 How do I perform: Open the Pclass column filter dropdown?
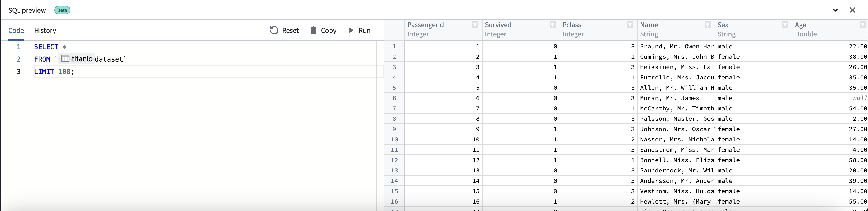[x=630, y=25]
